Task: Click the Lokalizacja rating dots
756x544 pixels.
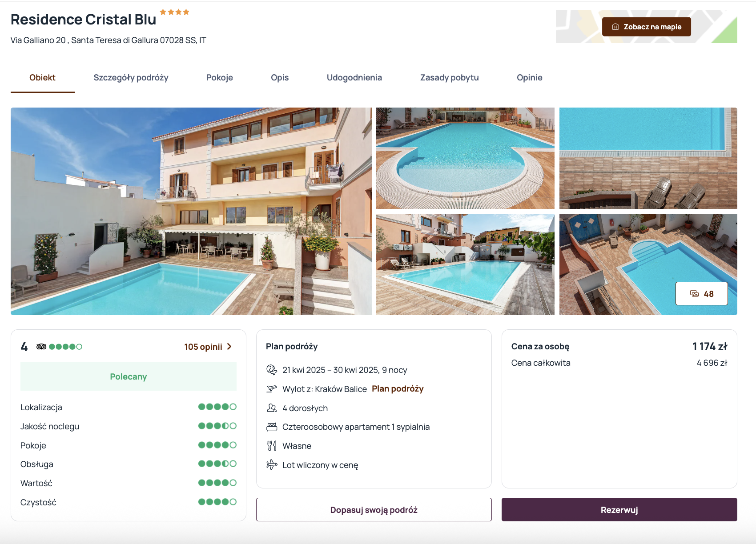Action: click(x=217, y=407)
